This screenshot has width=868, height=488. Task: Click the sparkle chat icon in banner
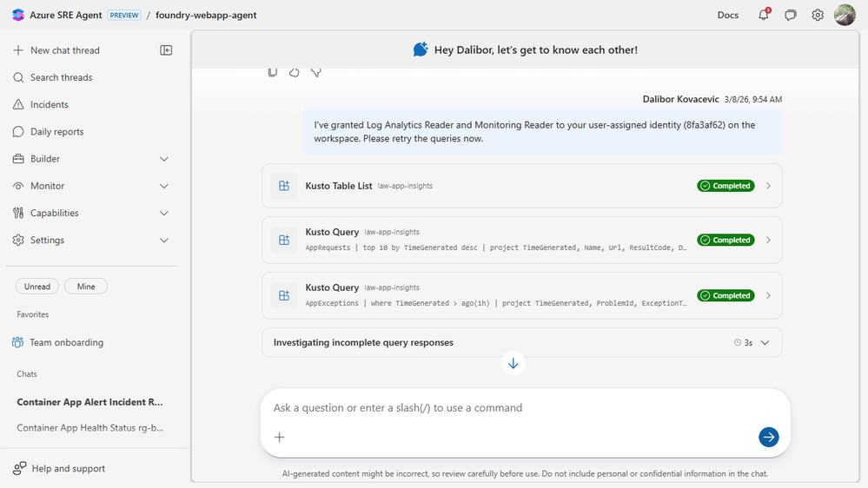click(421, 49)
